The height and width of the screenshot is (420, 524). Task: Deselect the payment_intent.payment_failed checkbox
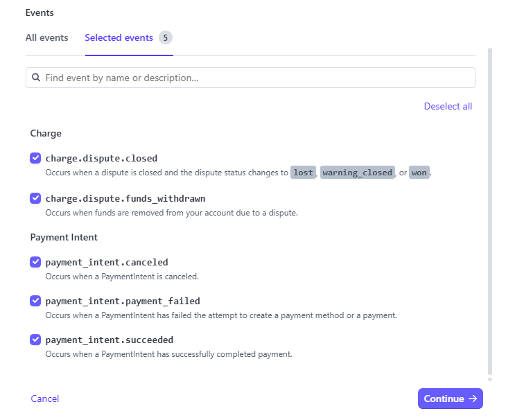click(35, 301)
